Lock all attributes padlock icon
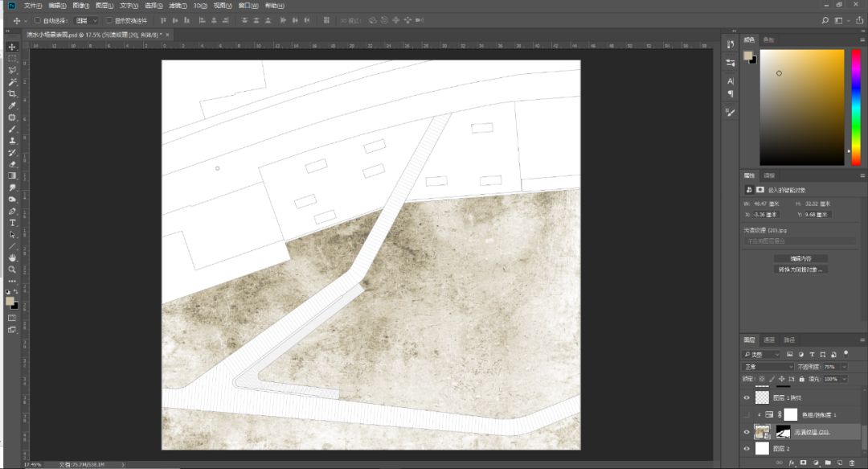868x469 pixels. tap(801, 379)
